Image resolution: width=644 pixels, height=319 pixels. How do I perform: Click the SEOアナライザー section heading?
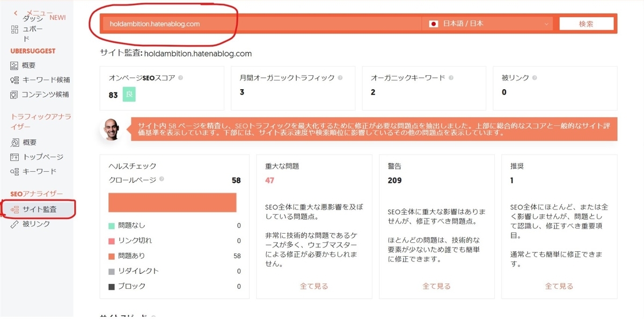pos(37,193)
